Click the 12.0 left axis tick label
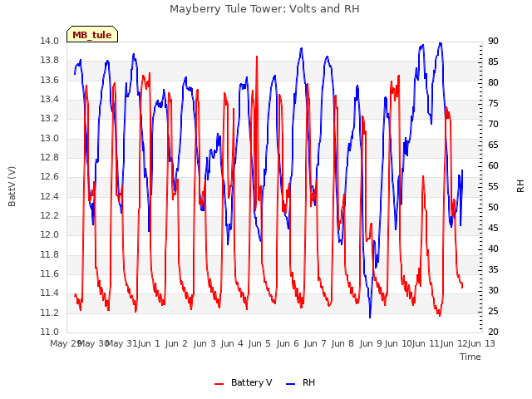Viewport: 532px width, 399px height. click(49, 235)
